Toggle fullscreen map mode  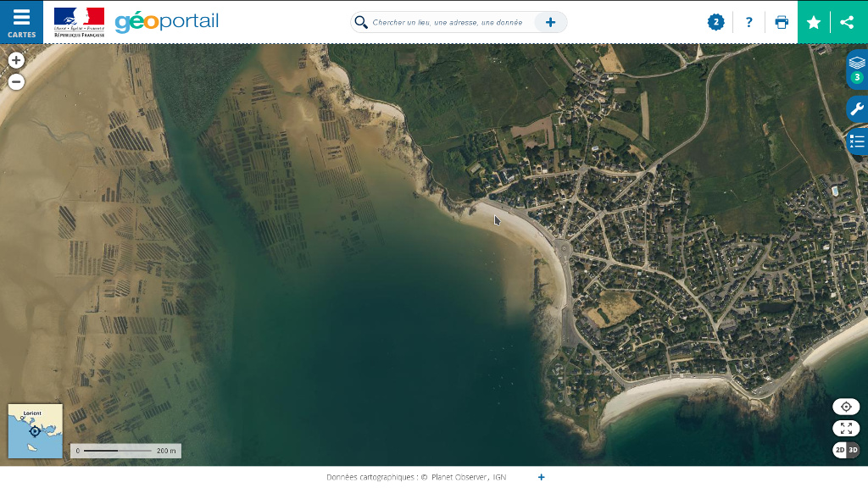click(x=845, y=428)
